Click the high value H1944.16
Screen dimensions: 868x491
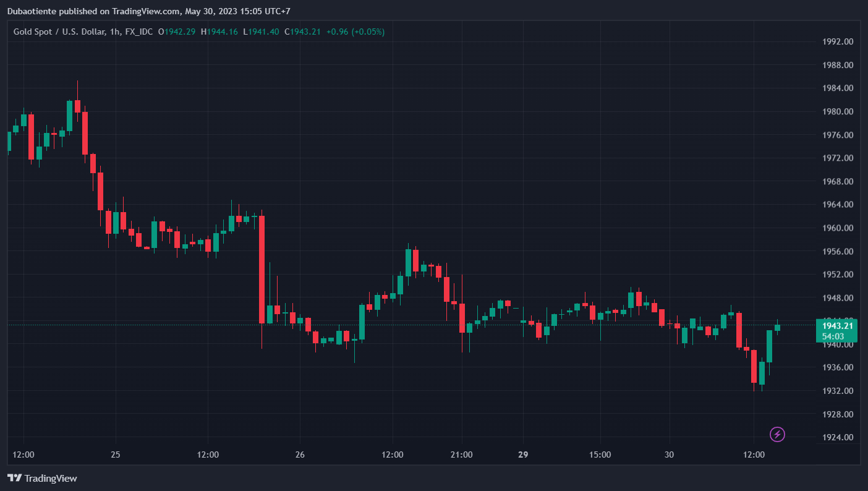[x=219, y=32]
